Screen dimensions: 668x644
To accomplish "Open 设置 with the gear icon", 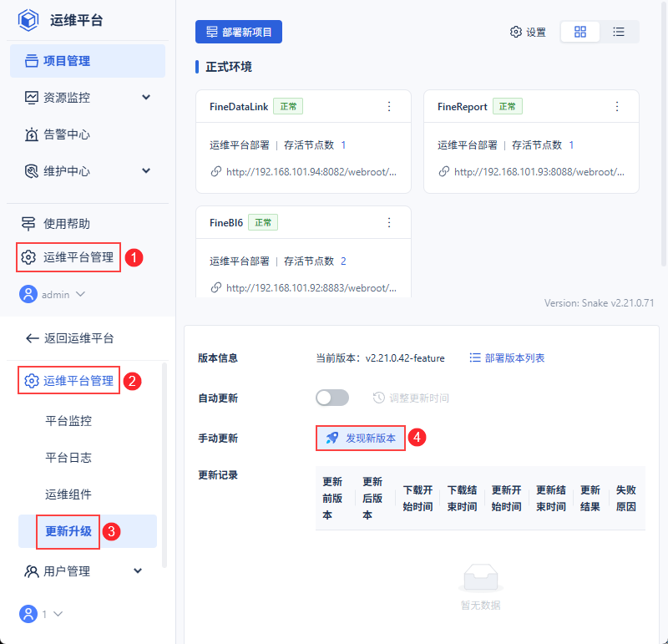I will (528, 32).
